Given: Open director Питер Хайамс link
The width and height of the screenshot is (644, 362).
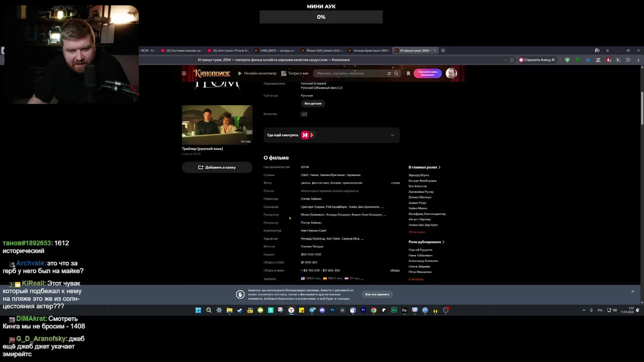Looking at the screenshot, I should pos(311,199).
